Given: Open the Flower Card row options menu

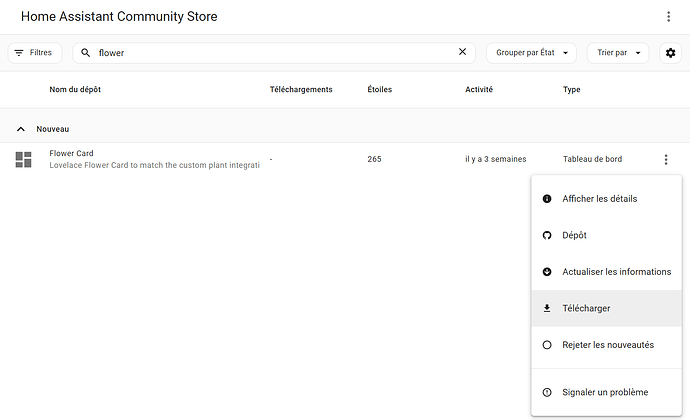Looking at the screenshot, I should tap(666, 159).
